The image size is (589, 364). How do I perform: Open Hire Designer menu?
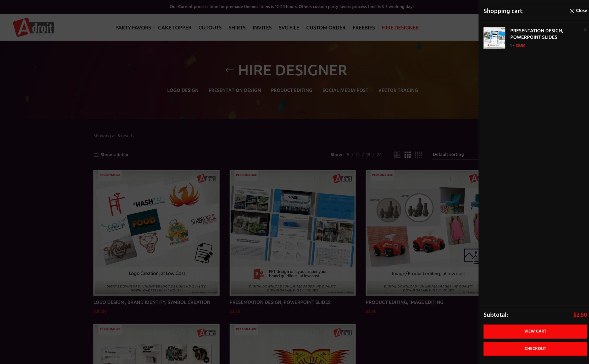400,27
